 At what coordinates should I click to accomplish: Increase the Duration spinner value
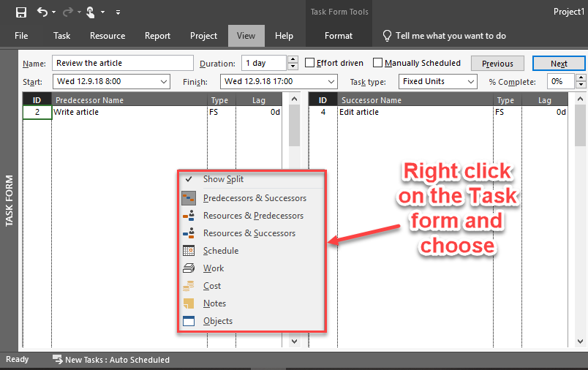pos(293,59)
